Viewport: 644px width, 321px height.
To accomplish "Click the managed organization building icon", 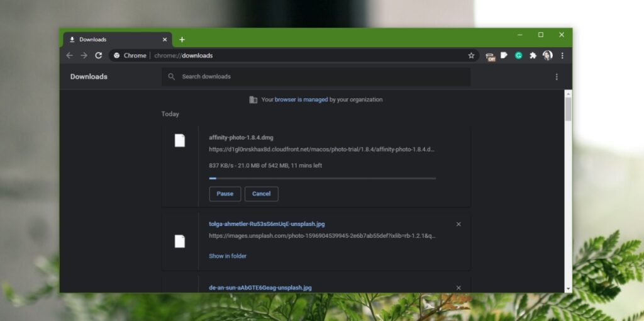I will click(253, 99).
